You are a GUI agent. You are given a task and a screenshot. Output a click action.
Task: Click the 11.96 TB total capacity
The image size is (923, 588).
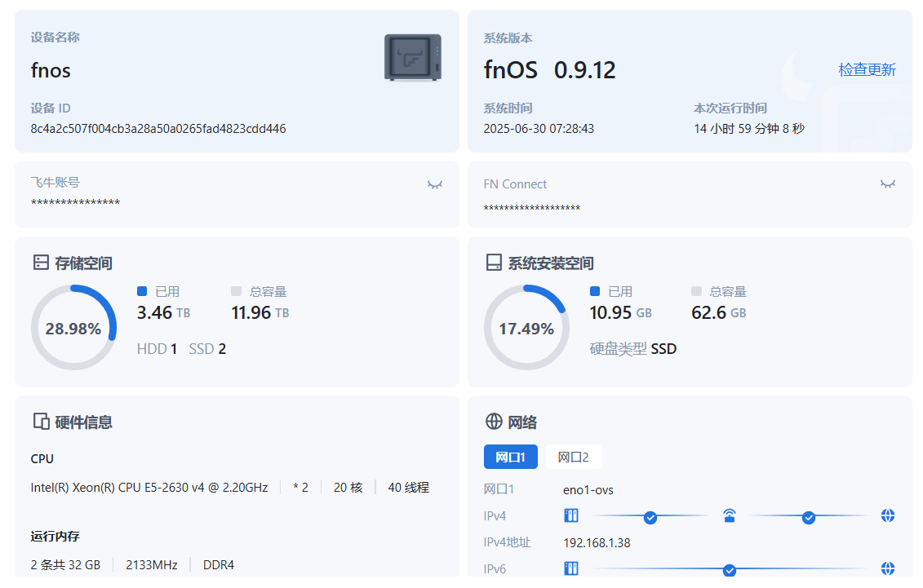[x=260, y=313]
